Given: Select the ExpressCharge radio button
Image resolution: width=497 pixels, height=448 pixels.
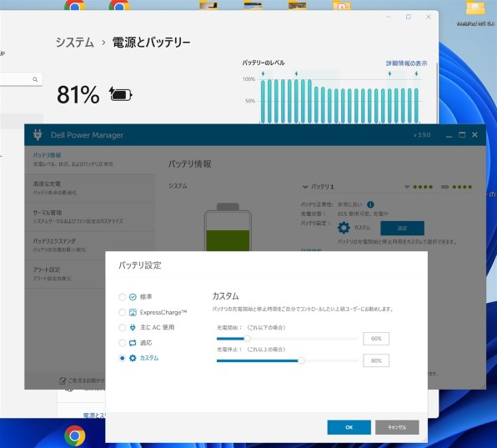Looking at the screenshot, I should (122, 312).
